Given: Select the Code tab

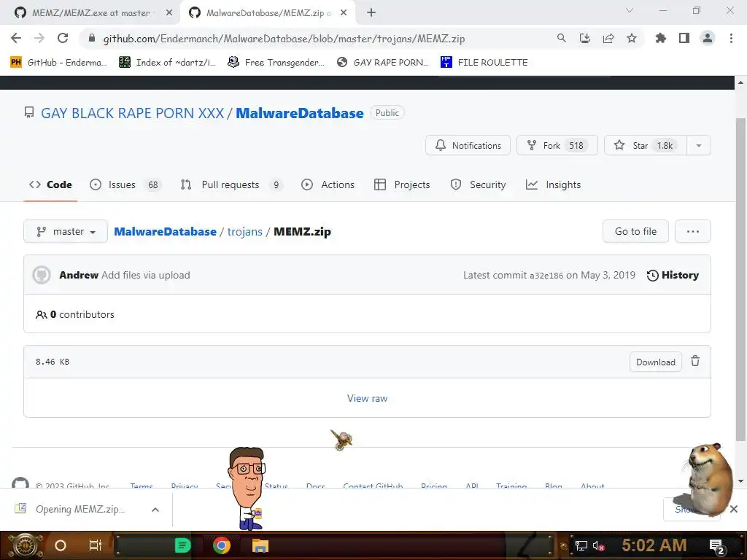Looking at the screenshot, I should point(50,184).
